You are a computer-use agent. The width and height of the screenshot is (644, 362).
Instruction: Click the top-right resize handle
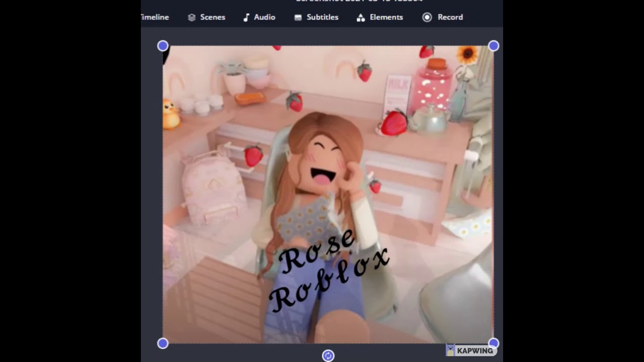(x=494, y=46)
